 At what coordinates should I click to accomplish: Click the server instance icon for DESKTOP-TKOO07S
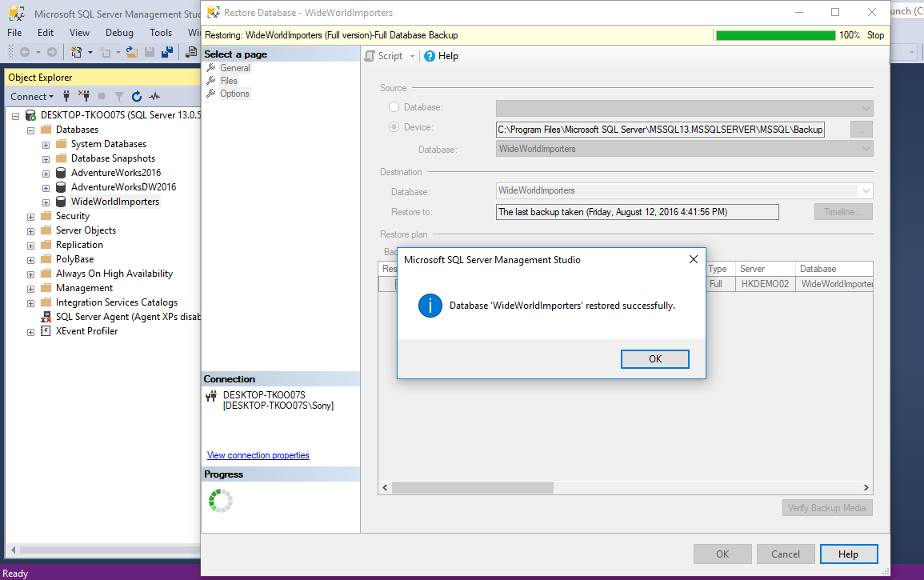point(30,115)
